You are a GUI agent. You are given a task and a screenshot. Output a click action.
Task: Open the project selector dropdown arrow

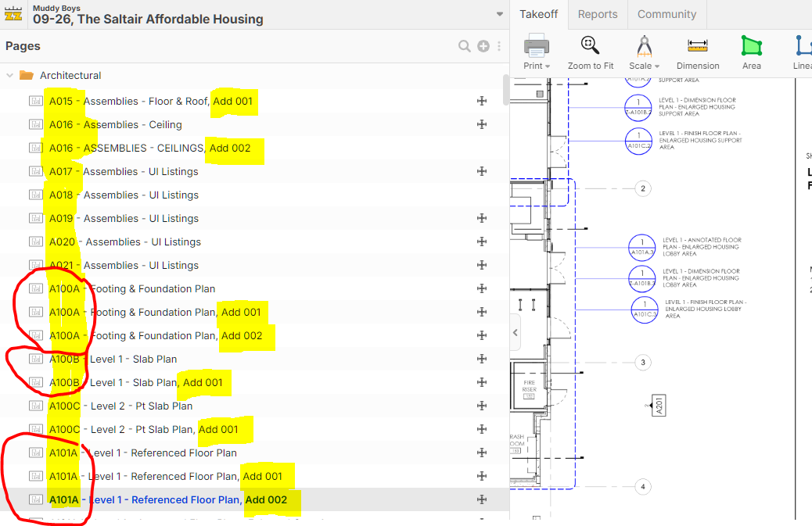(500, 14)
